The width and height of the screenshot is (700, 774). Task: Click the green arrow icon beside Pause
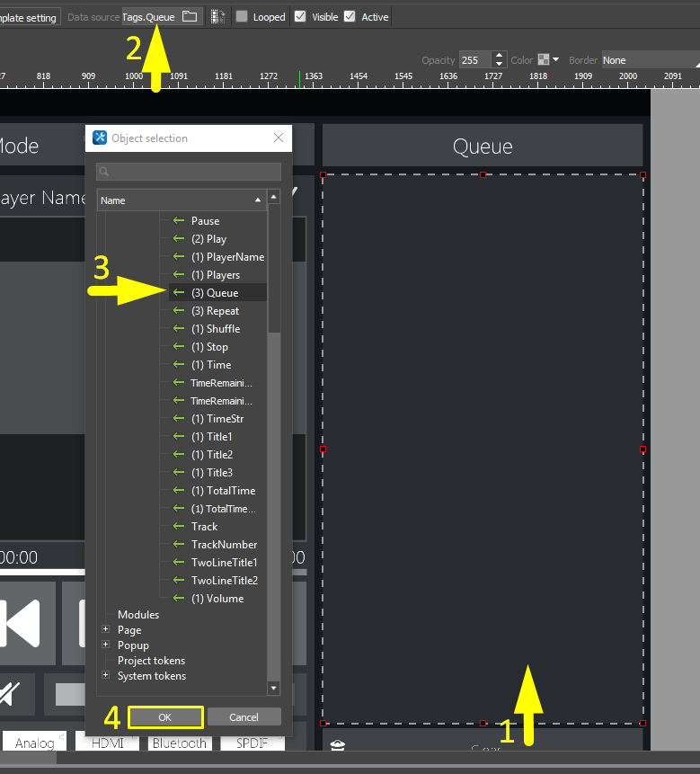(179, 221)
